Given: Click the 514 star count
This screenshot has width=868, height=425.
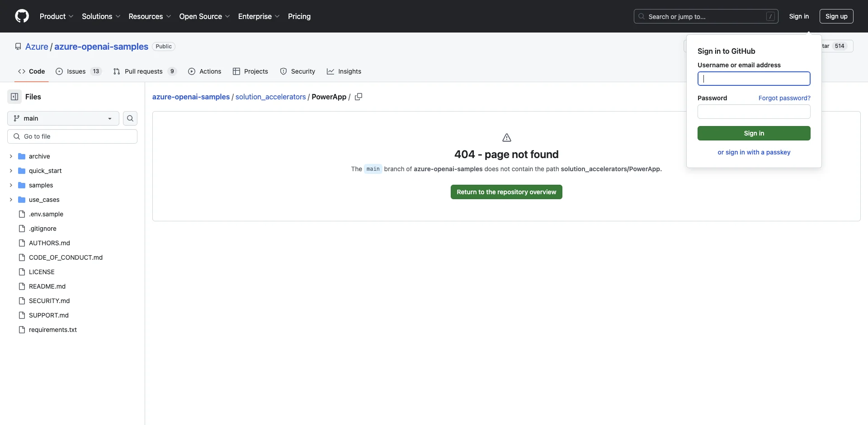Looking at the screenshot, I should click(x=840, y=46).
